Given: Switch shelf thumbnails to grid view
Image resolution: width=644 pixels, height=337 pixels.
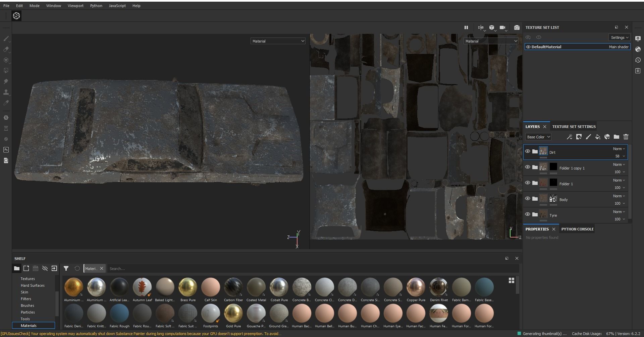Looking at the screenshot, I should click(x=512, y=280).
